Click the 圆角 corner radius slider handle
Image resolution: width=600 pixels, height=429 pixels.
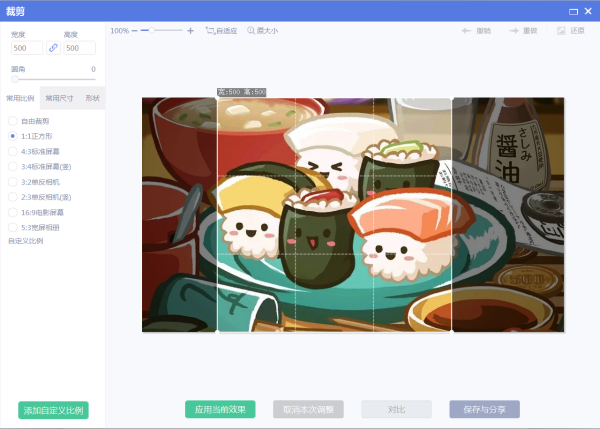pyautogui.click(x=15, y=79)
